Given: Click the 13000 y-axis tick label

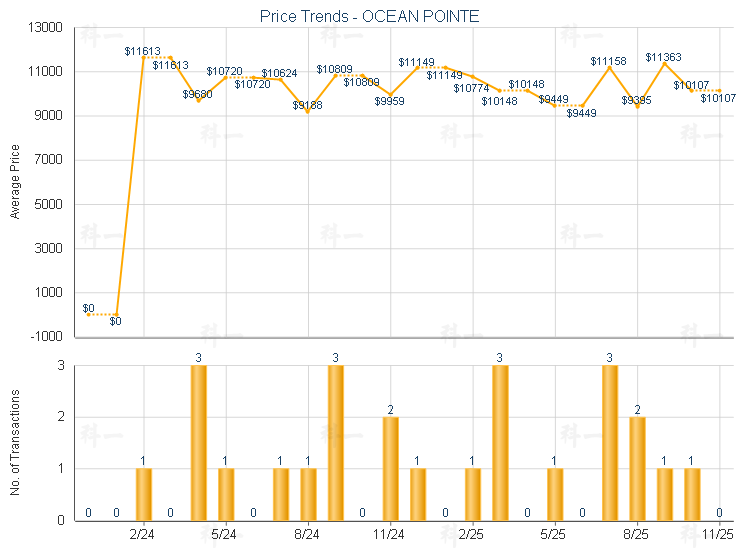Looking at the screenshot, I should [x=46, y=28].
